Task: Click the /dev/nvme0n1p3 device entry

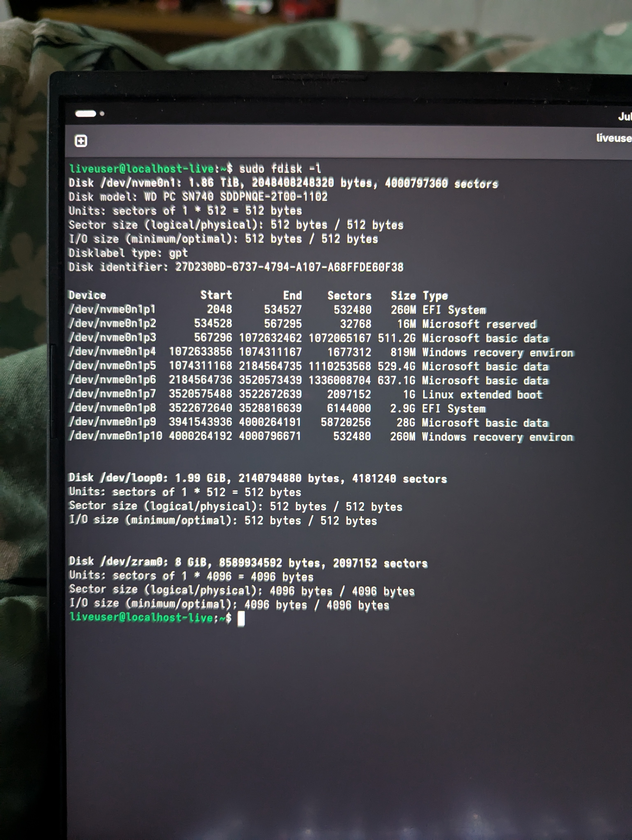Action: 112,337
